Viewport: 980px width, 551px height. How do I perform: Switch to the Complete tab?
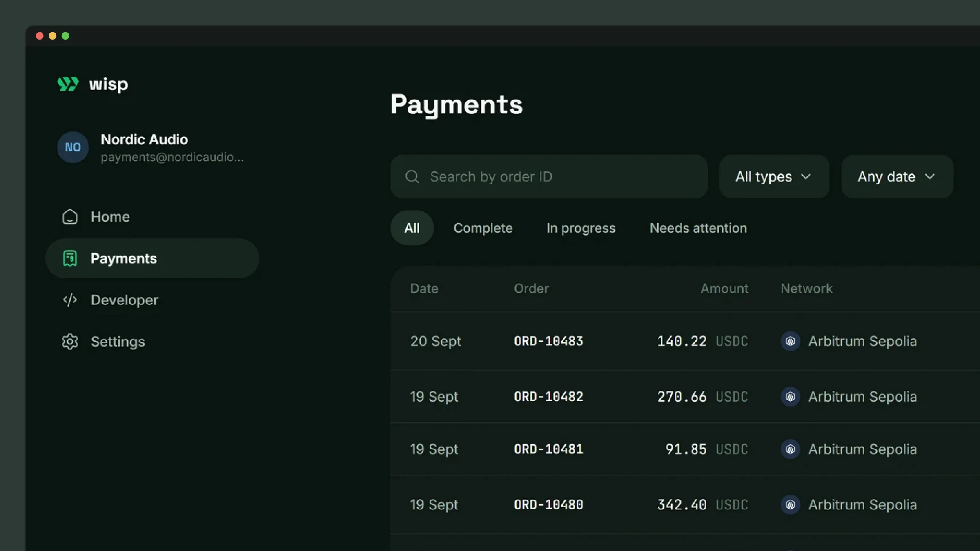(483, 228)
